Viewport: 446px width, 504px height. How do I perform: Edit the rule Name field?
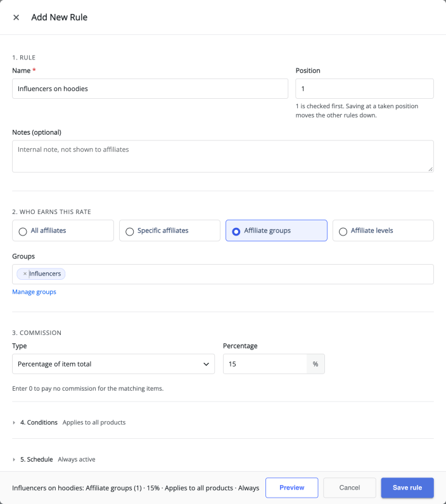150,89
